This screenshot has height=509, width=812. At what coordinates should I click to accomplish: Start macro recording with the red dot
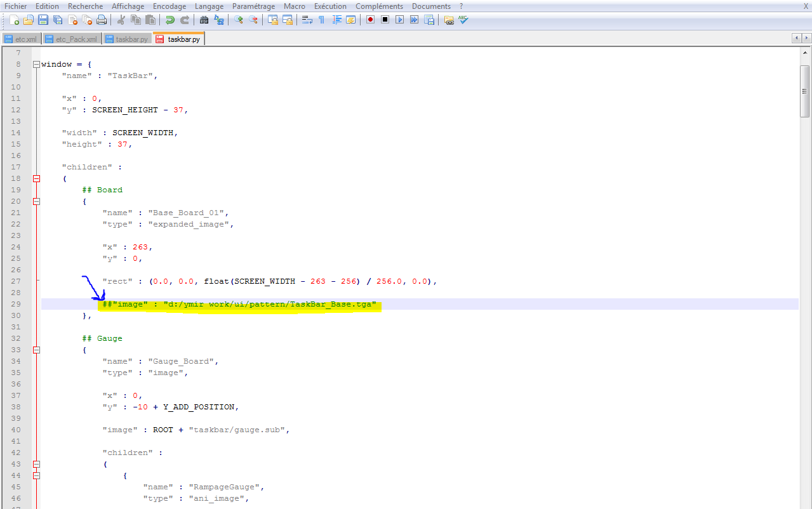point(370,20)
